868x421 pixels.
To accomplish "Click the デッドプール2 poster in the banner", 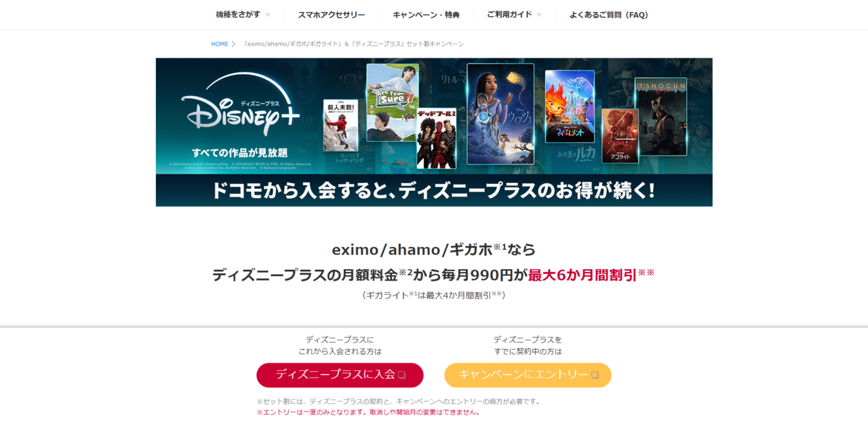I will point(437,136).
